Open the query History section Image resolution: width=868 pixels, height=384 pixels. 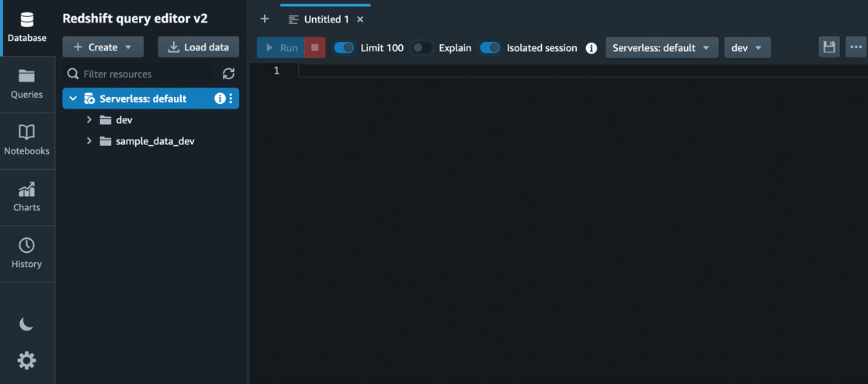tap(26, 254)
